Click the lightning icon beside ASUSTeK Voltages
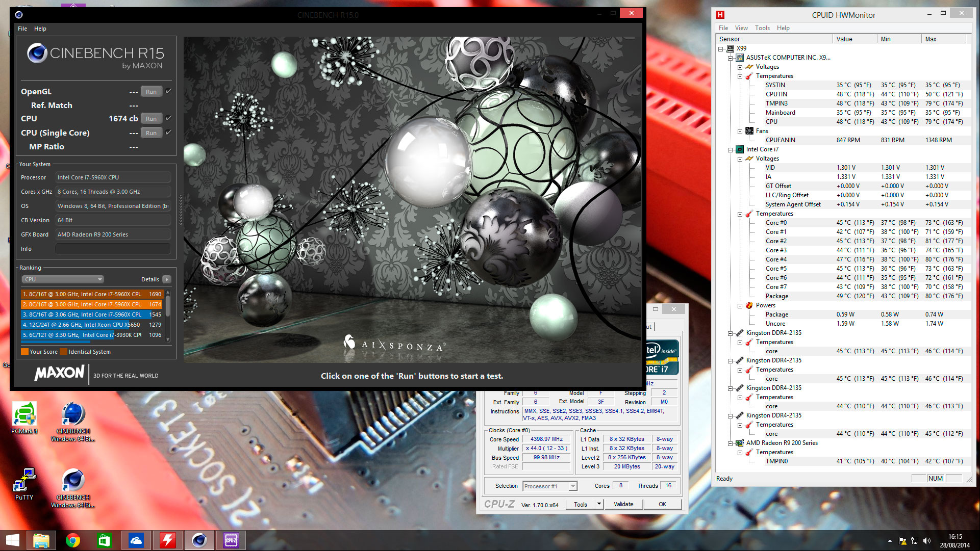Viewport: 980px width, 551px height. [749, 67]
